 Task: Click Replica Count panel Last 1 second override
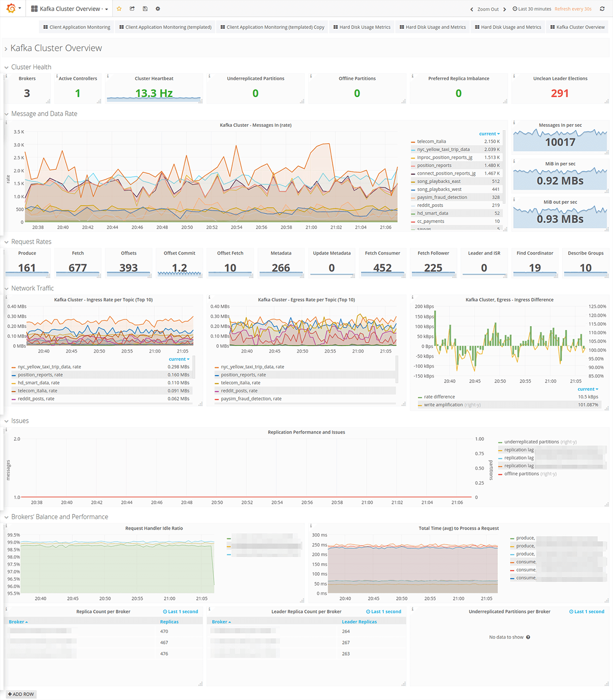click(181, 612)
